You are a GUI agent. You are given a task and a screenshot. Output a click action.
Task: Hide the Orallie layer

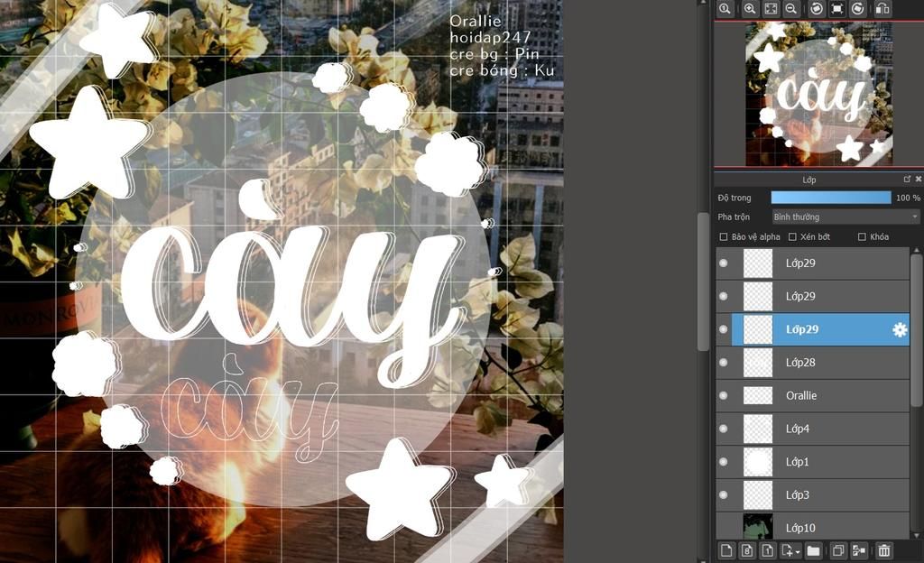(724, 396)
